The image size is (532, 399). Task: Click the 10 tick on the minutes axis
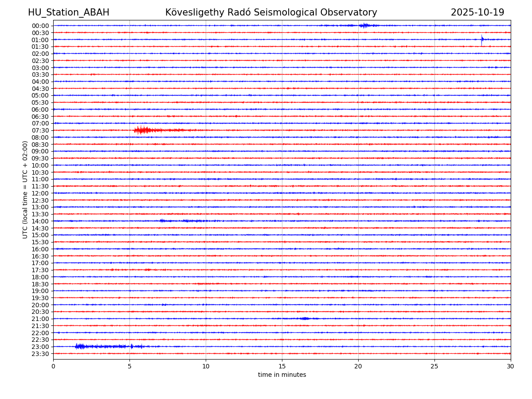click(206, 366)
